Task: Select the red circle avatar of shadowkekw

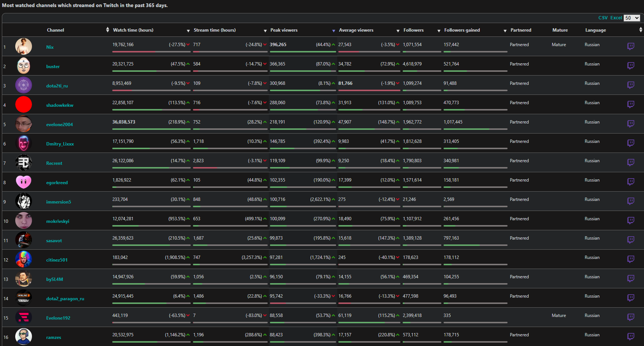Action: tap(23, 105)
